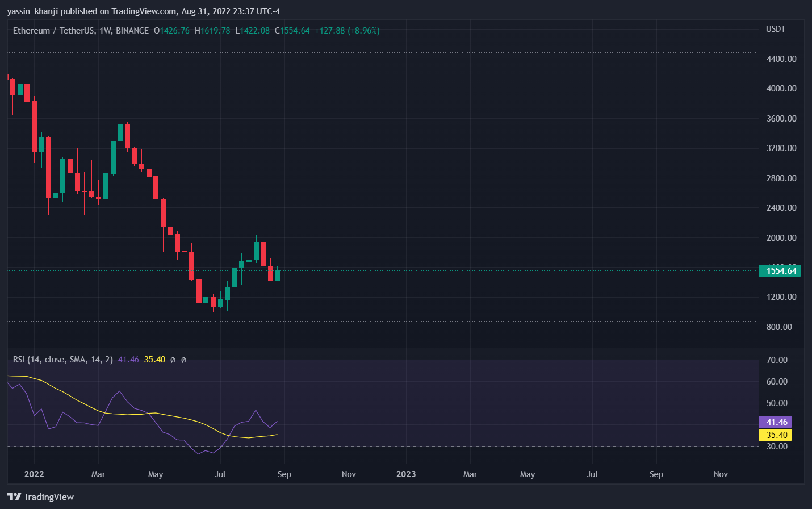
Task: Click the green 1554.64 current price tag
Action: pyautogui.click(x=780, y=270)
